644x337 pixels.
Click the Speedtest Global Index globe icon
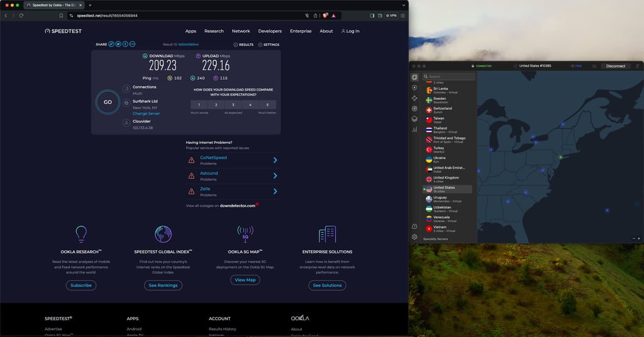point(163,234)
